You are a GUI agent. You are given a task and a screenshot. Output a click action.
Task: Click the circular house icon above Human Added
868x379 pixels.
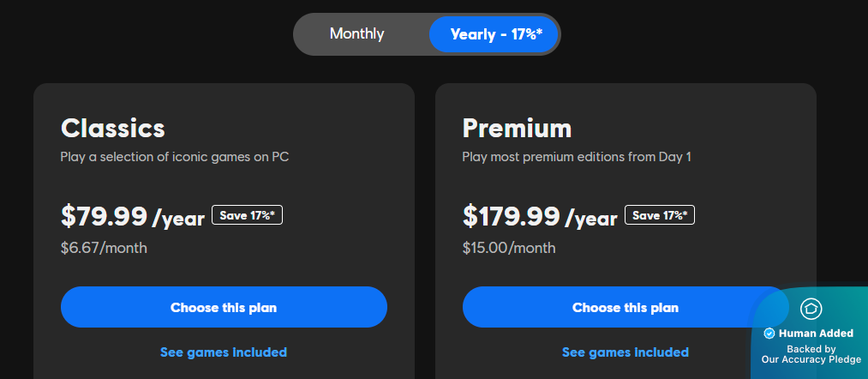click(811, 309)
